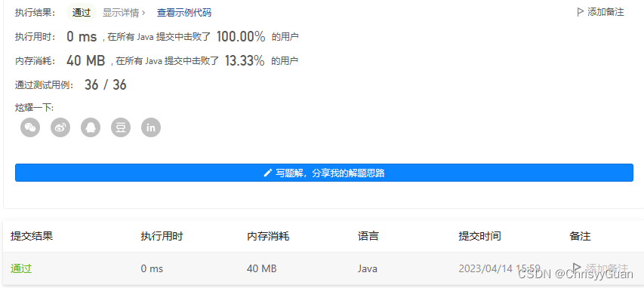Click the 13.33% memory percentile value
The height and width of the screenshot is (288, 644).
[245, 61]
